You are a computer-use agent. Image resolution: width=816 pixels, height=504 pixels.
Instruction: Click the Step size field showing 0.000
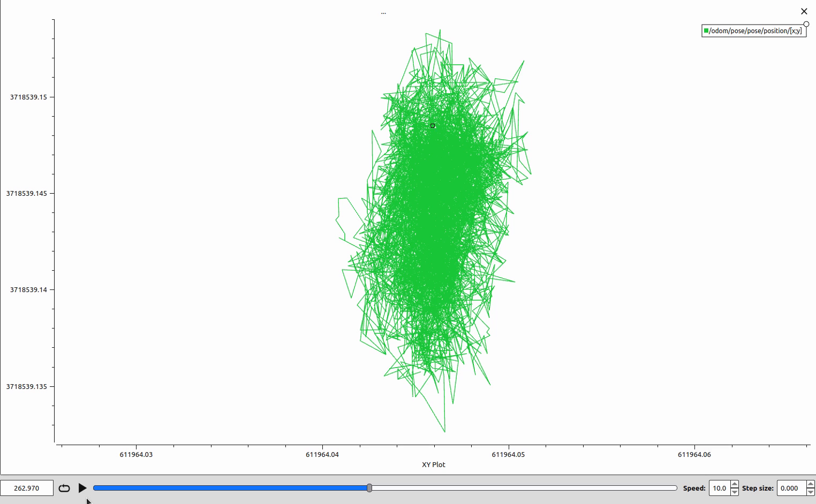(791, 488)
